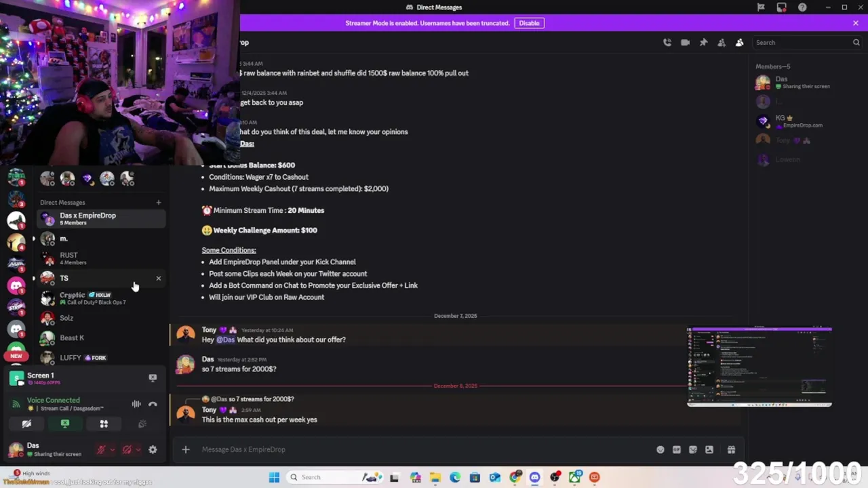Open the Discord inbox icon
This screenshot has width=868, height=488.
782,7
